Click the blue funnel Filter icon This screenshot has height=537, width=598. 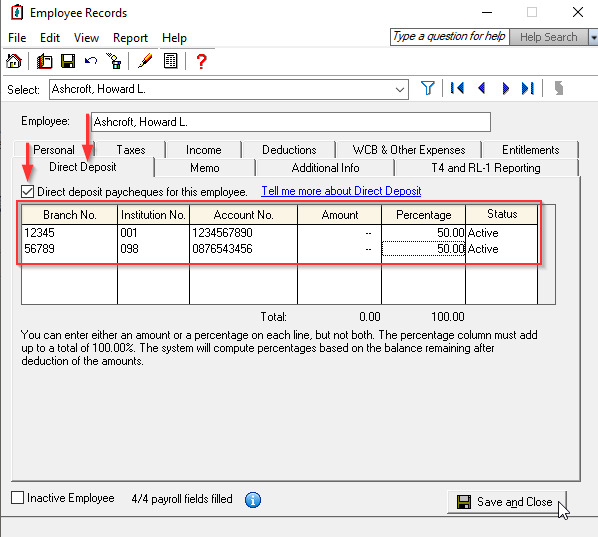point(428,88)
